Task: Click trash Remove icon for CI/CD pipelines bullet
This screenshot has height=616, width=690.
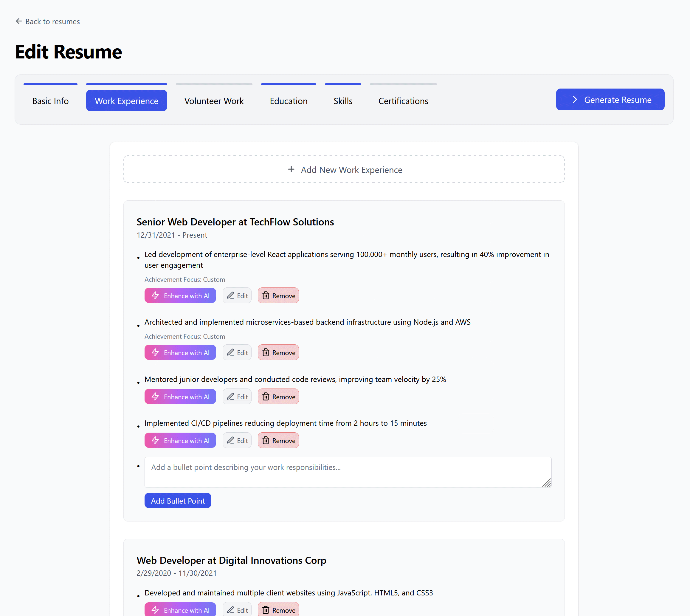Action: 266,440
